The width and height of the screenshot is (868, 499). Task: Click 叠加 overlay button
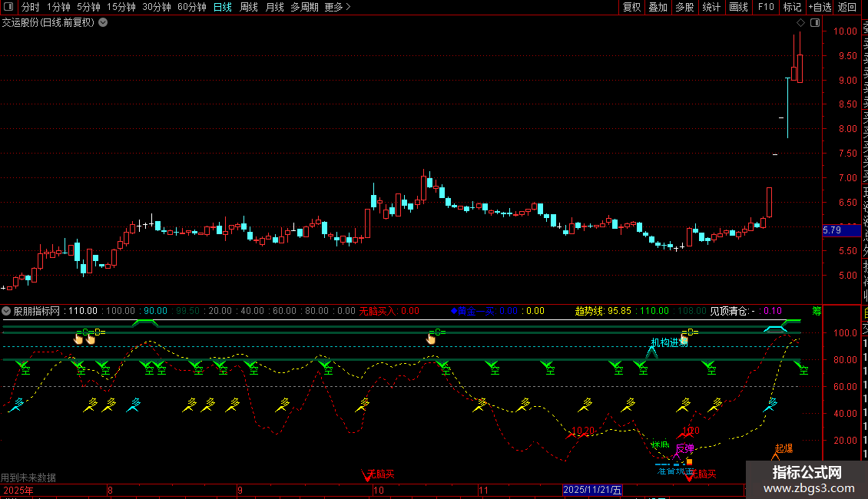(x=658, y=7)
